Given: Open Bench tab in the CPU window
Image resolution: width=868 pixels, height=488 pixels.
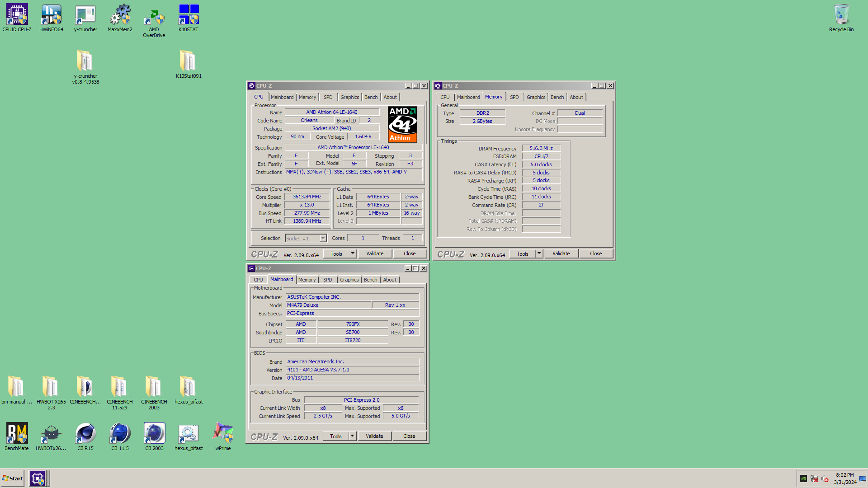Looking at the screenshot, I should coord(371,97).
